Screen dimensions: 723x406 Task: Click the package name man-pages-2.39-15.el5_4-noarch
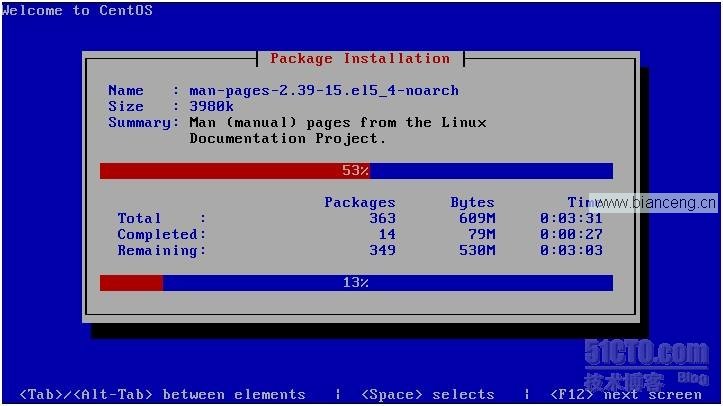pyautogui.click(x=324, y=90)
